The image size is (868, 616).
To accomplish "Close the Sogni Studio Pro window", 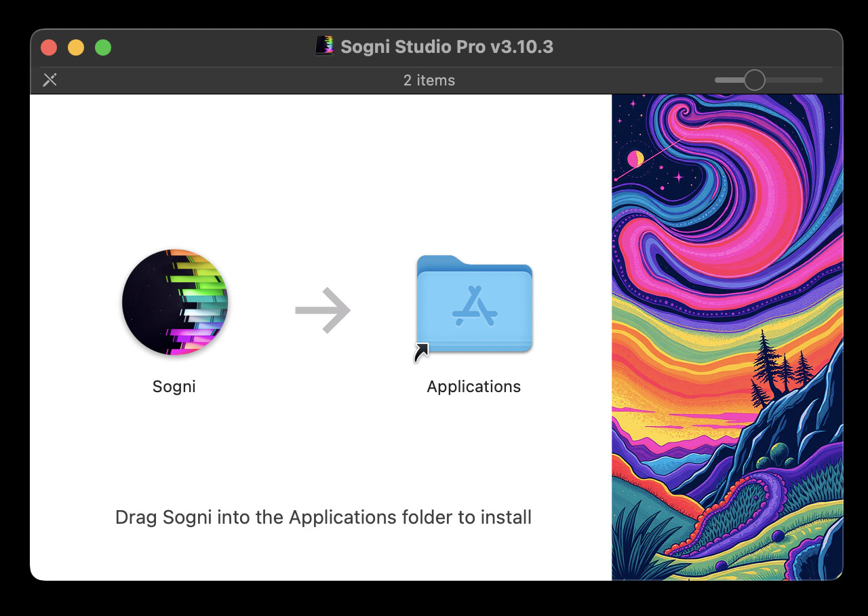I will [x=49, y=47].
